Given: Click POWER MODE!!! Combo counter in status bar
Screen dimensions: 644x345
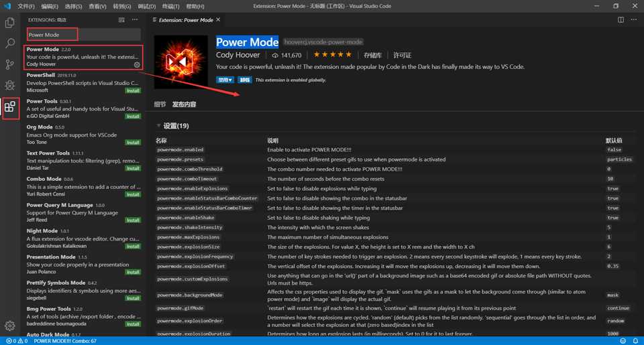Looking at the screenshot, I should [65, 341].
